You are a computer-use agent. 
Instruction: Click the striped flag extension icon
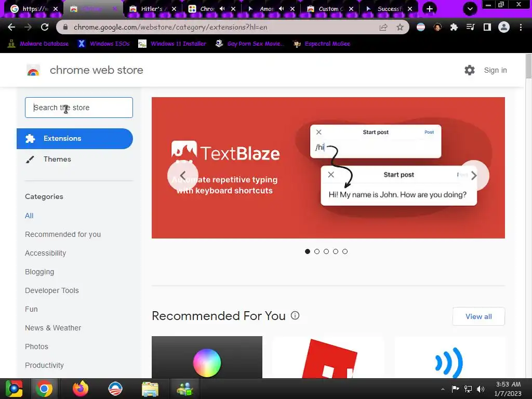421,27
